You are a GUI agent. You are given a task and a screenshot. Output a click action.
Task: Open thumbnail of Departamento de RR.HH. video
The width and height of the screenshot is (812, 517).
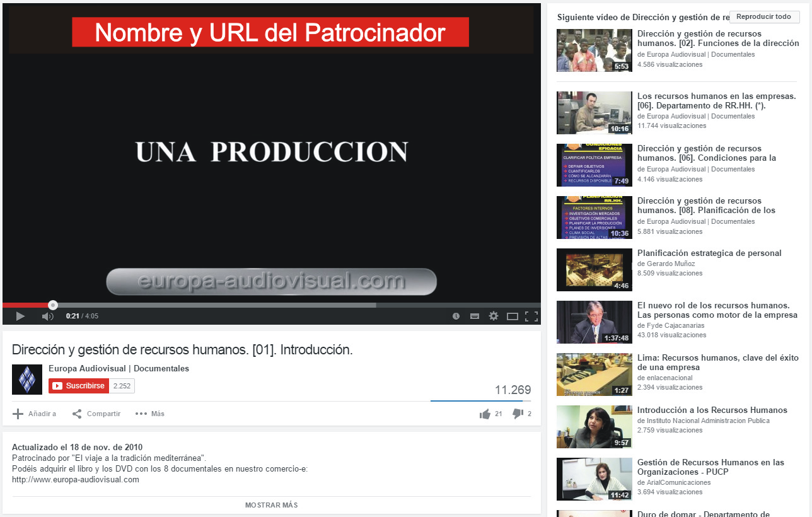(x=594, y=113)
